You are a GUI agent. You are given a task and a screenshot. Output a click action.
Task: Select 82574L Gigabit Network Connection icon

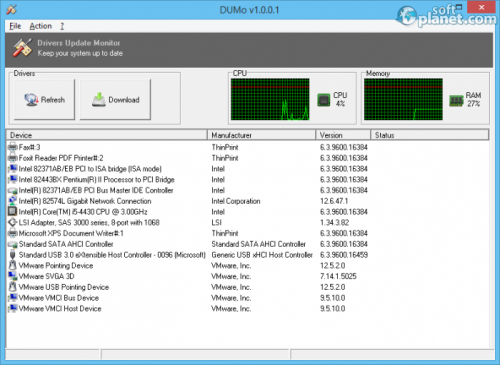12,201
